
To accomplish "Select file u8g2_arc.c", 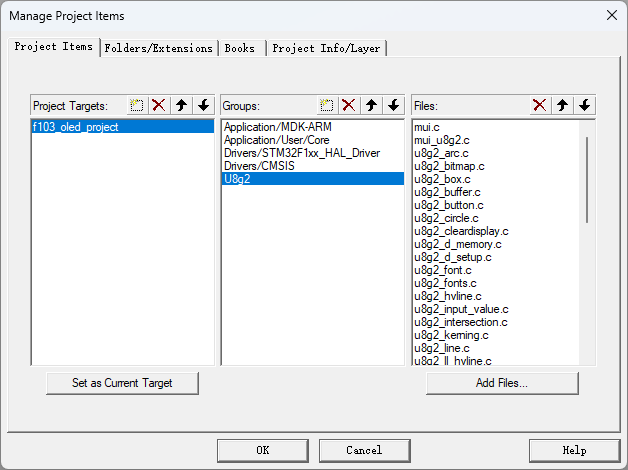I will 496,153.
